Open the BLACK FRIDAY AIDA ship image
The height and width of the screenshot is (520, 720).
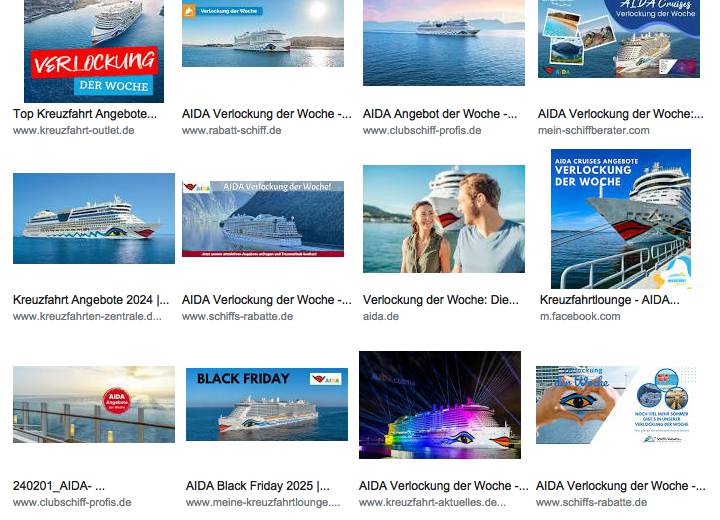[267, 404]
